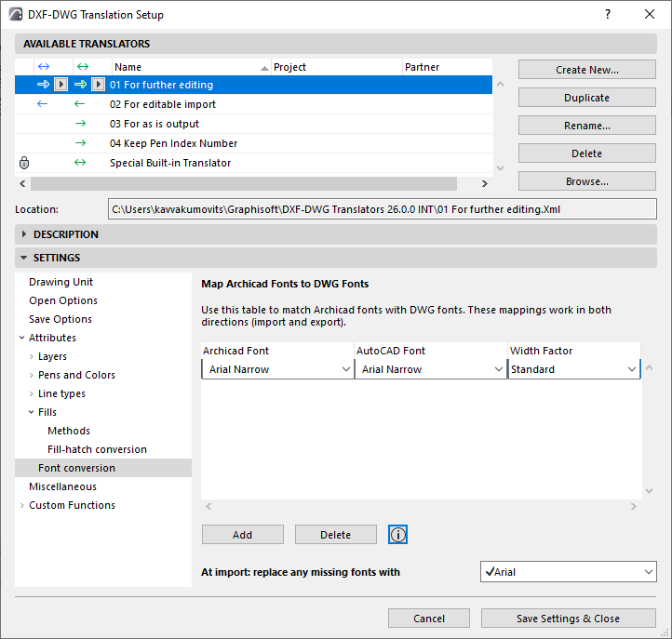
Task: Click the blue bidirectional arrow column header
Action: pyautogui.click(x=43, y=67)
